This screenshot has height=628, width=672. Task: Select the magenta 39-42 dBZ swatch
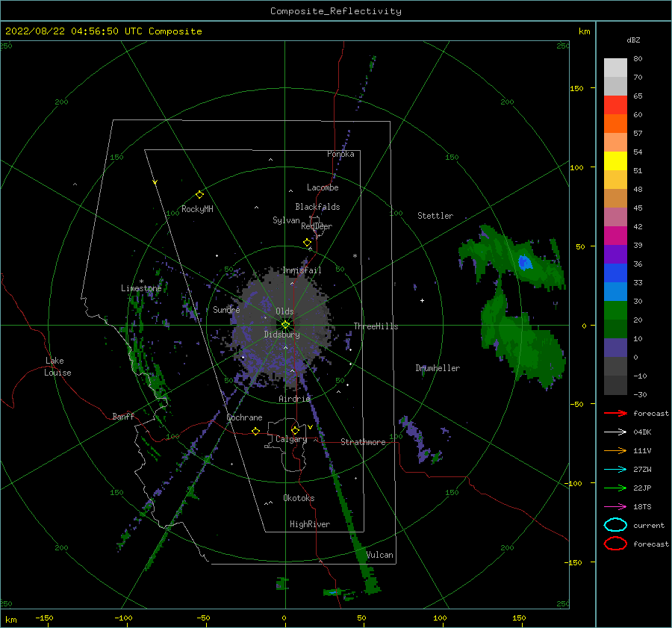[615, 236]
